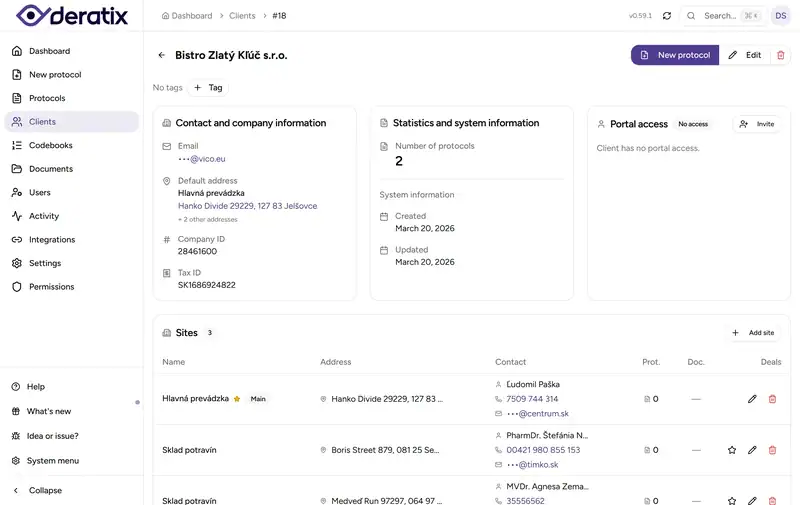The image size is (800, 505).
Task: Click phone number 35556562
Action: pos(526,501)
